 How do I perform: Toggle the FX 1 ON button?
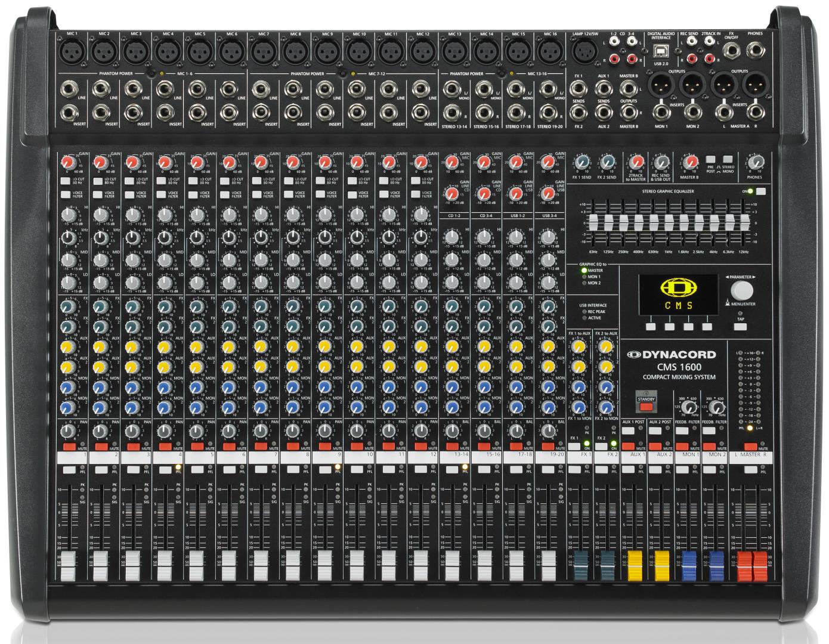click(574, 446)
